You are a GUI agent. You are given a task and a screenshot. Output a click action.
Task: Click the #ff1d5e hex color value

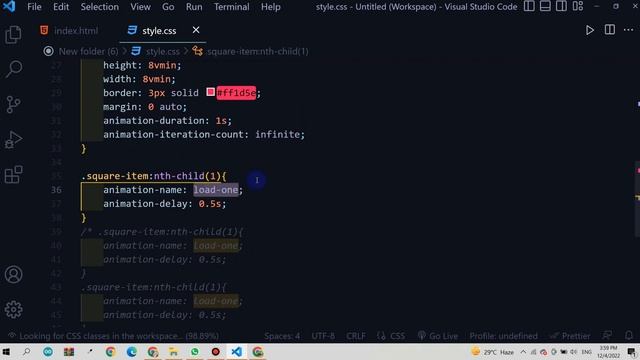point(236,93)
